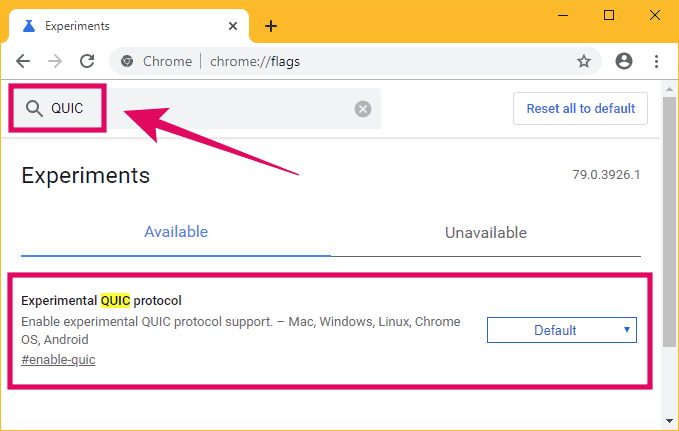Click the Reset all to default button
Image resolution: width=679 pixels, height=431 pixels.
coord(580,108)
